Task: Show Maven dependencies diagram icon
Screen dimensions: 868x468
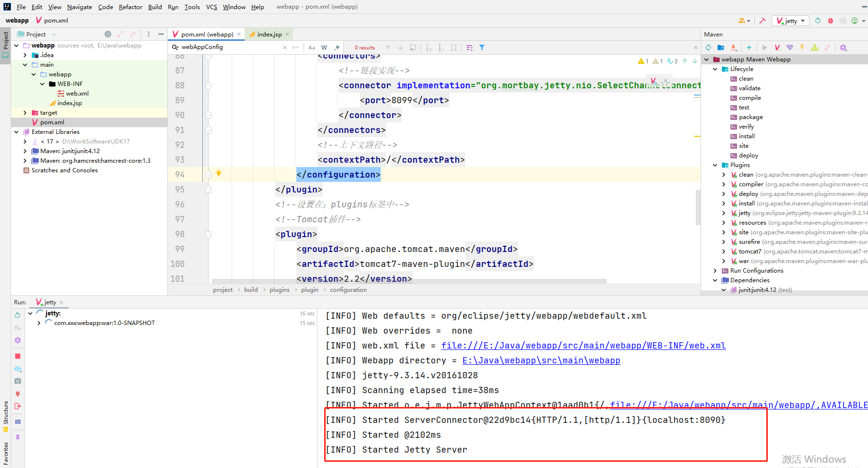Action: tap(815, 48)
